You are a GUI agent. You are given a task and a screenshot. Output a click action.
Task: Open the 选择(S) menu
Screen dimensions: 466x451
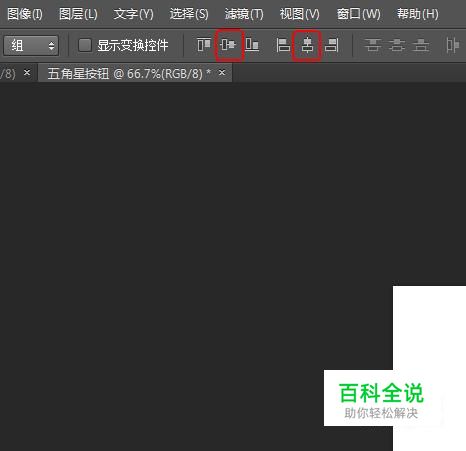[x=189, y=14]
